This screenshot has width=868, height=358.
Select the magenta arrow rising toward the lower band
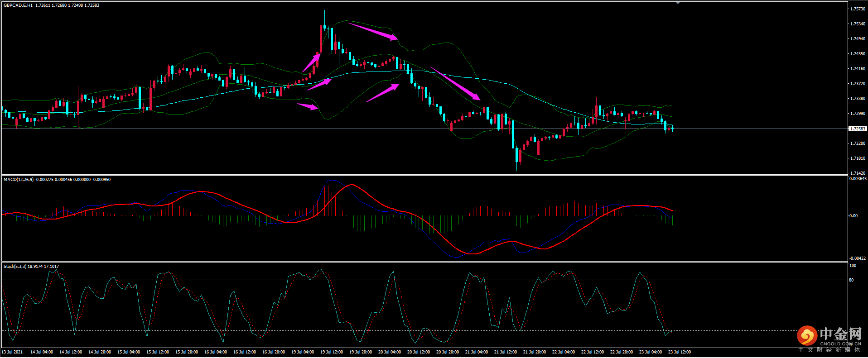pos(383,93)
